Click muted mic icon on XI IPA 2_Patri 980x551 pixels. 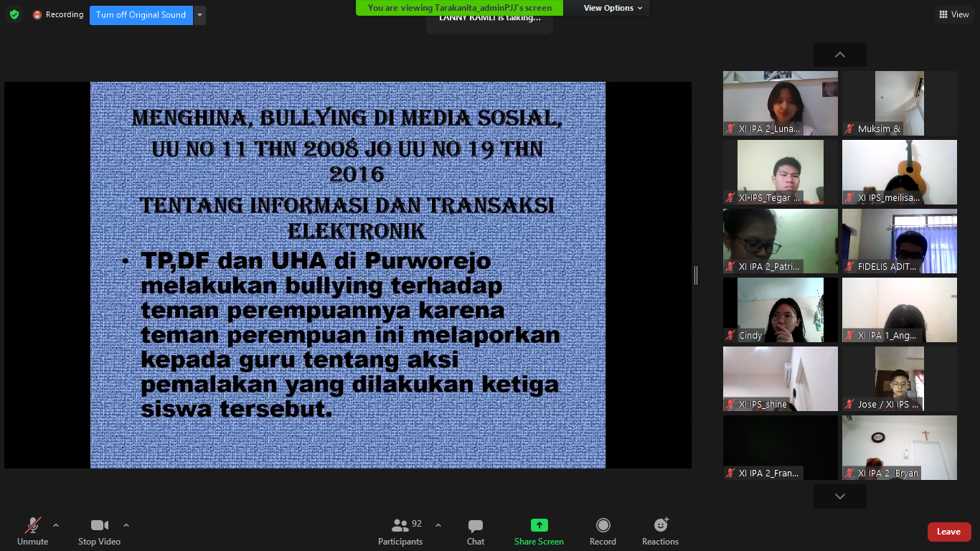731,267
